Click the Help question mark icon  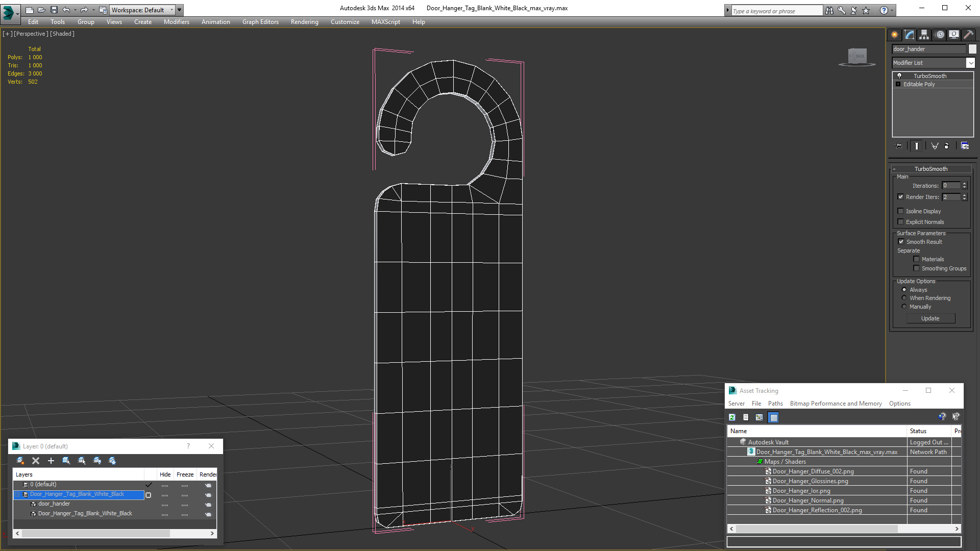(x=884, y=10)
